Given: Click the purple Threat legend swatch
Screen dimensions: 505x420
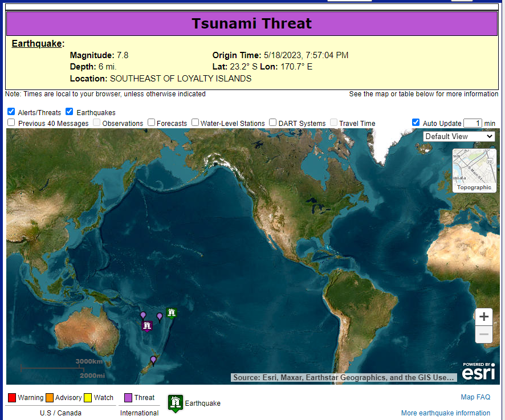Looking at the screenshot, I should [x=128, y=398].
